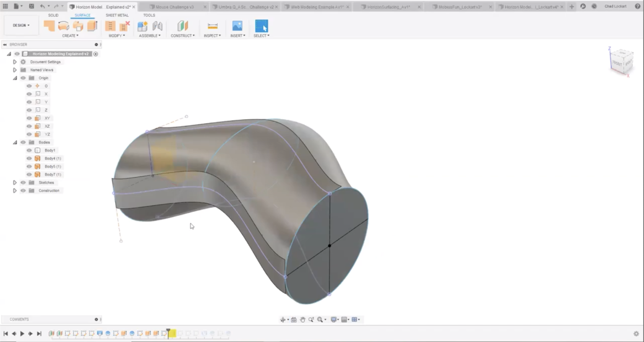Activate the Select tool on the toolbar
The width and height of the screenshot is (644, 342).
[x=261, y=26]
